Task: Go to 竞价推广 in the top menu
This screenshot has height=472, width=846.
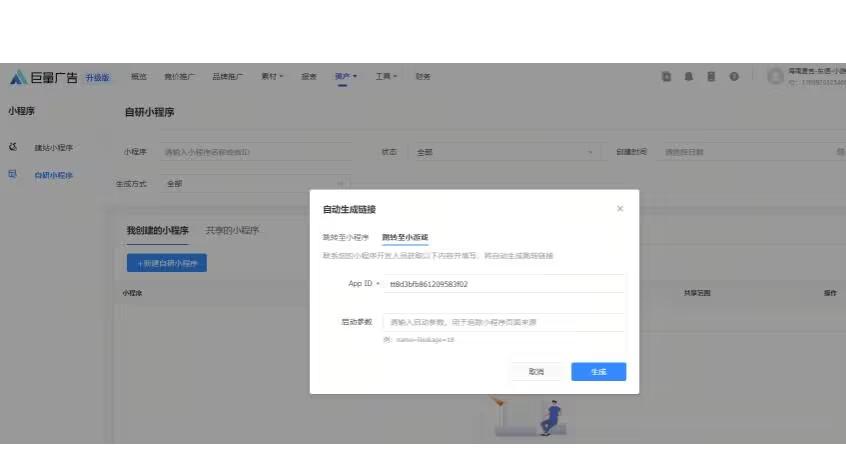Action: click(x=179, y=77)
